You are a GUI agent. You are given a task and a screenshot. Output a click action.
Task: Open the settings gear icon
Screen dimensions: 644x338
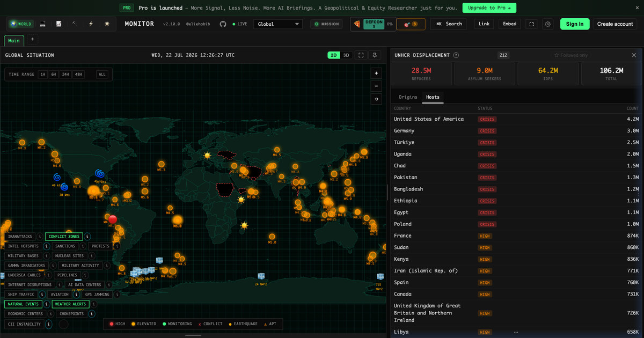click(x=547, y=24)
